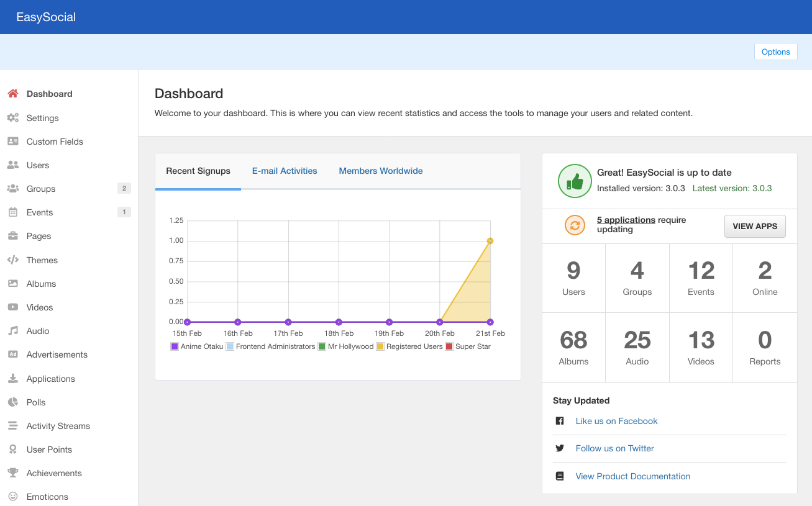Toggle Mr Hollywood green legend swatch
The width and height of the screenshot is (812, 506).
point(322,346)
